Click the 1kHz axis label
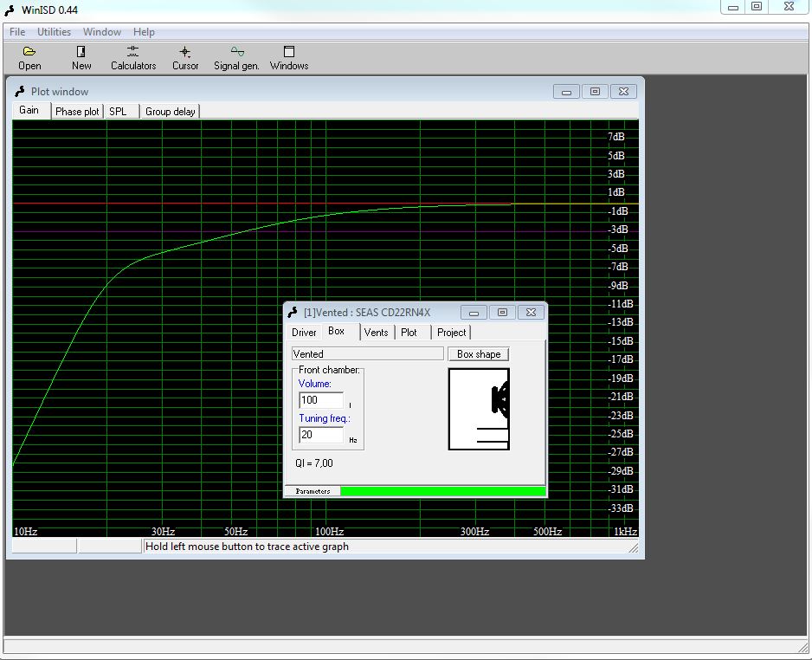 [x=626, y=532]
